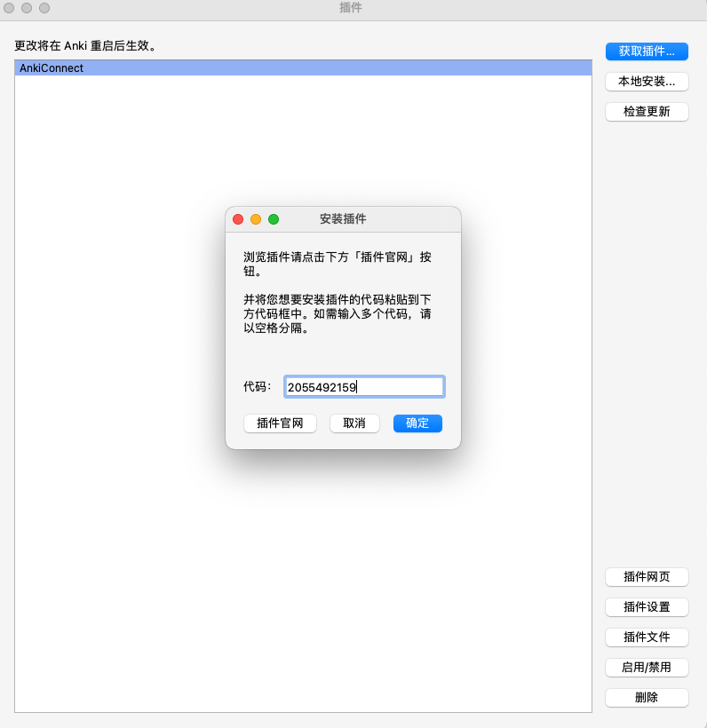The image size is (707, 728).
Task: Close the 安装插件 dialog with red button
Action: click(238, 219)
